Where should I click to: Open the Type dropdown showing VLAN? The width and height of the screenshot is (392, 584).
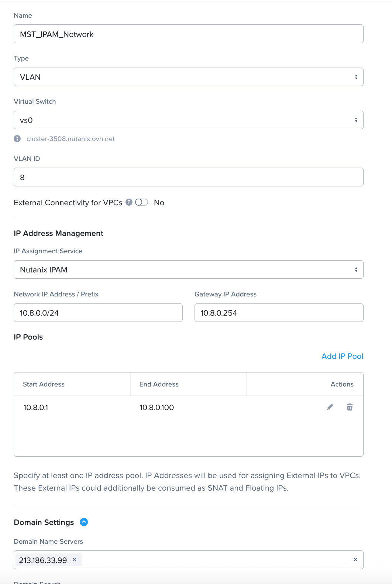(188, 77)
